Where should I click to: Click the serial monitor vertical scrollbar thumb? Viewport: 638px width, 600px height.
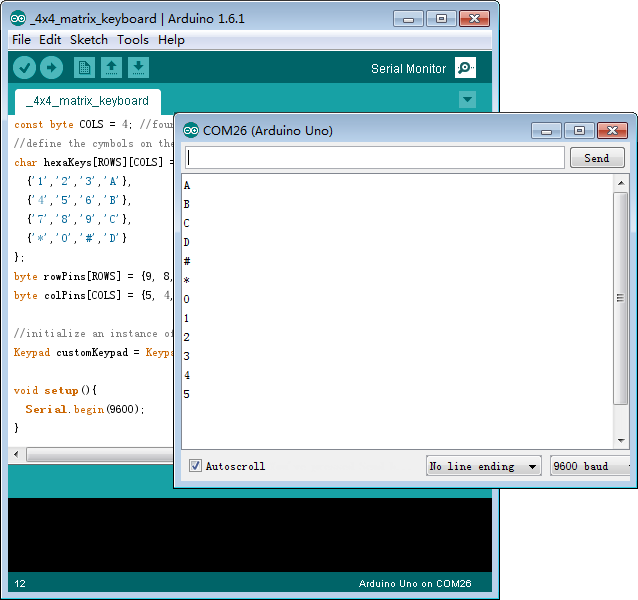point(621,298)
